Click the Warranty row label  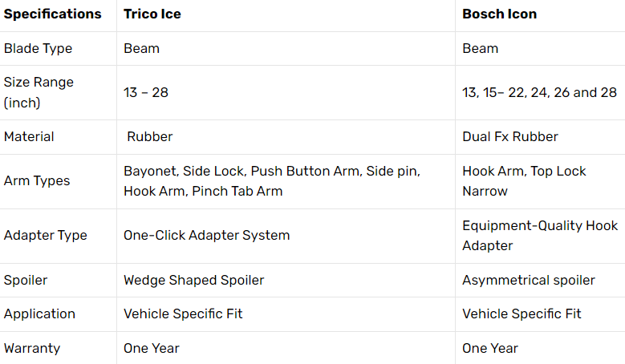32,349
